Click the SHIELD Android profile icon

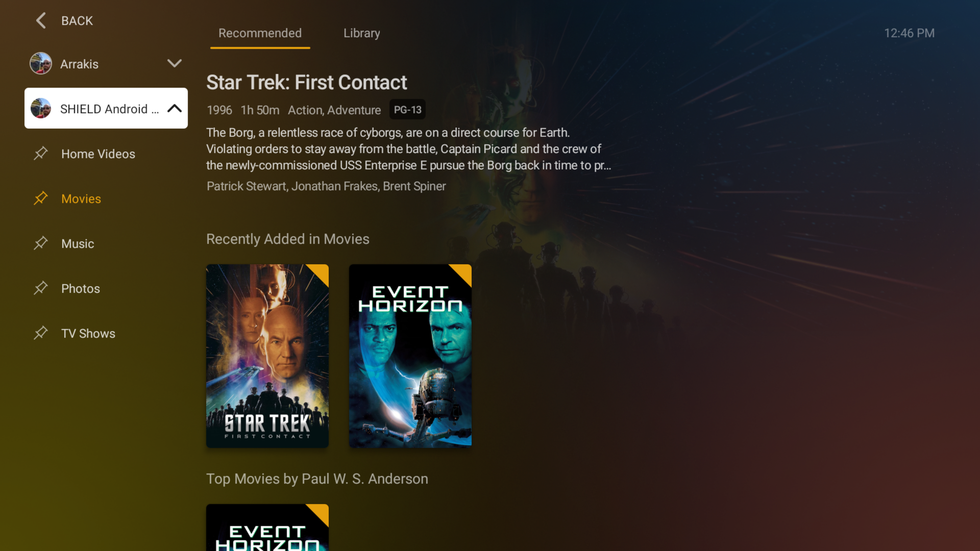point(42,108)
